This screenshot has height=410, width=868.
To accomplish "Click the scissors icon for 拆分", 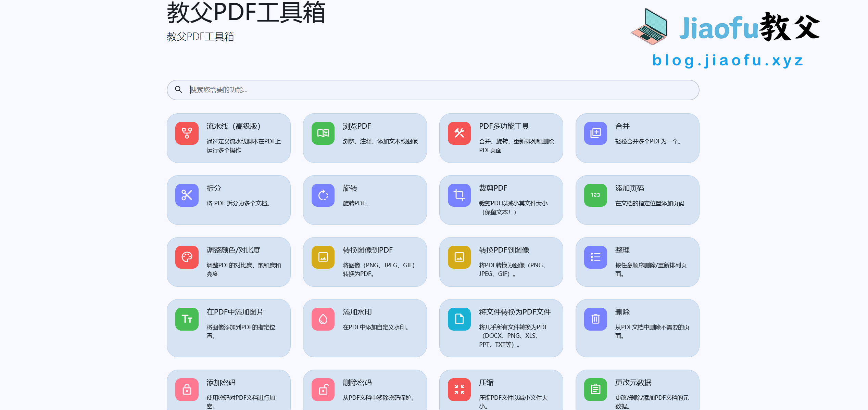I will pyautogui.click(x=187, y=195).
